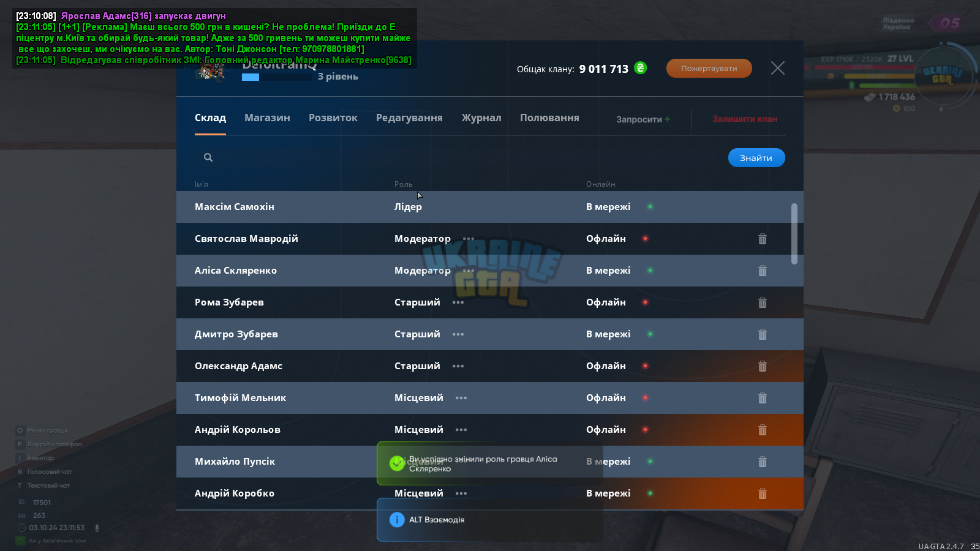Open role dots for Олександр Адамс
The image size is (980, 551).
tap(458, 366)
